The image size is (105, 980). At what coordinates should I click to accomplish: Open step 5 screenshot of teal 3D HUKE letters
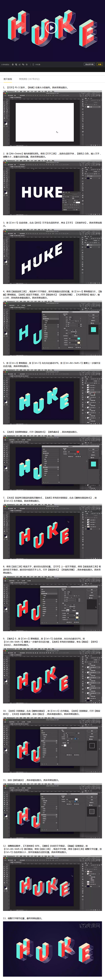tap(52, 397)
